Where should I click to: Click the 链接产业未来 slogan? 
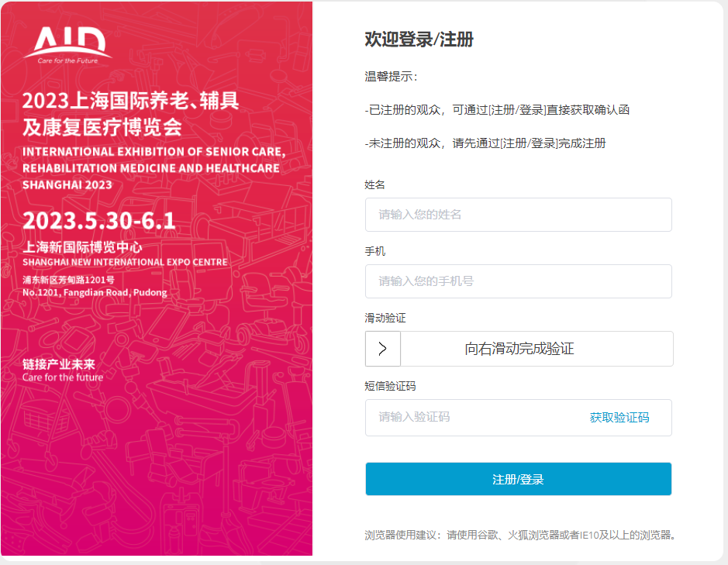click(58, 364)
